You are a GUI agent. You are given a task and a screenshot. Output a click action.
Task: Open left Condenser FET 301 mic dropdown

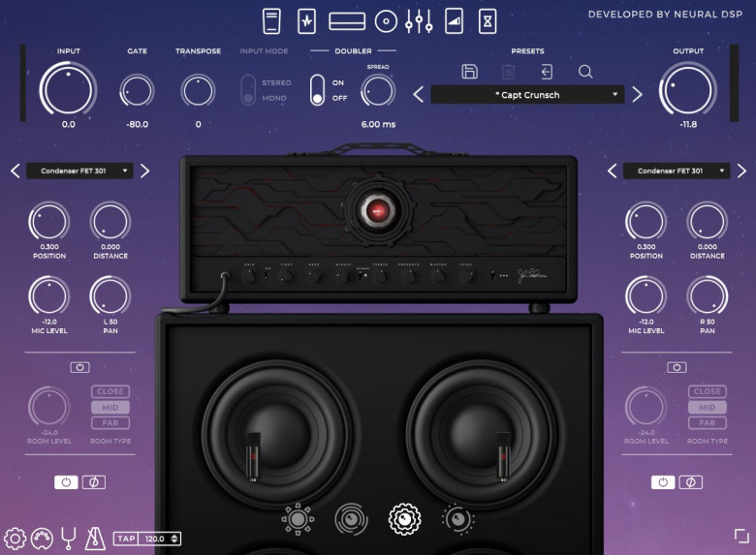[79, 171]
